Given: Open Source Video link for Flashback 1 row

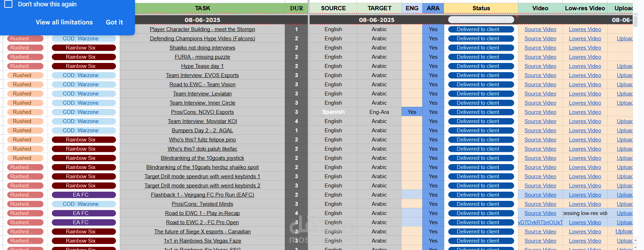Looking at the screenshot, I should pyautogui.click(x=540, y=195).
